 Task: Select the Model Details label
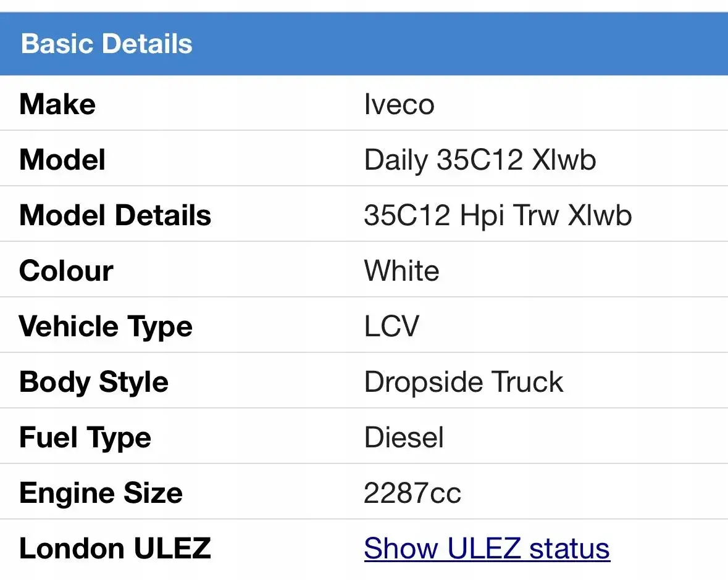[115, 215]
